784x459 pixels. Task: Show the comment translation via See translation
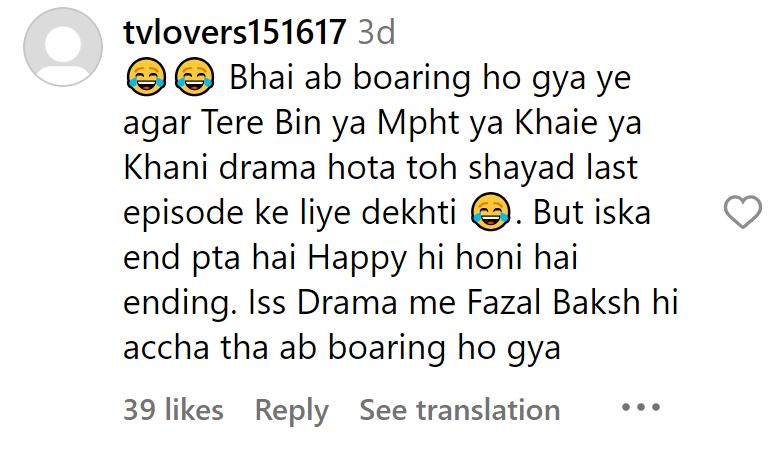tap(460, 410)
